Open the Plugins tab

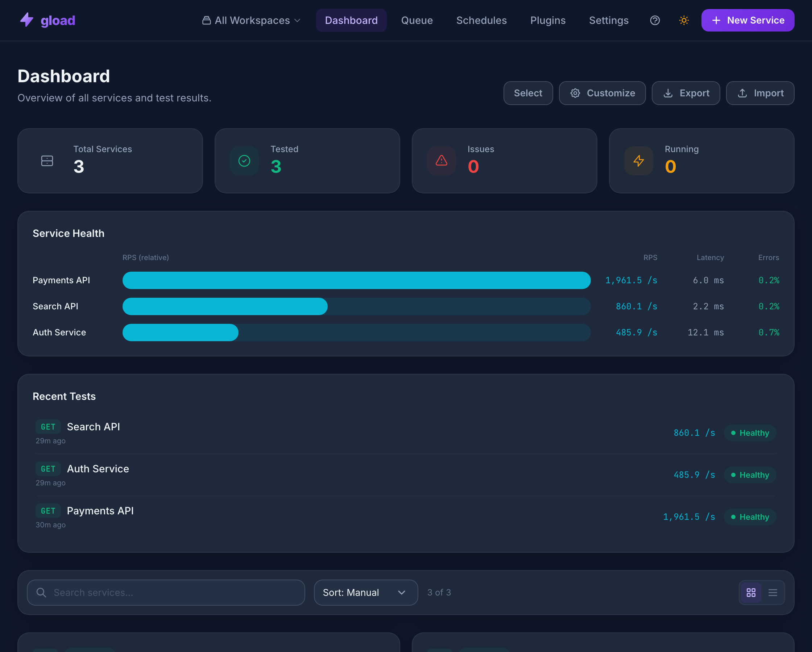click(x=548, y=20)
